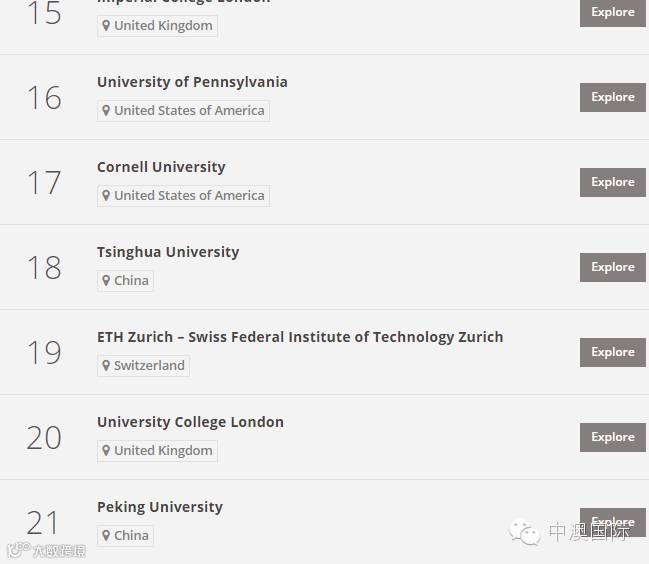Click the location pin icon under Cornell University
This screenshot has width=649, height=564.
(106, 195)
